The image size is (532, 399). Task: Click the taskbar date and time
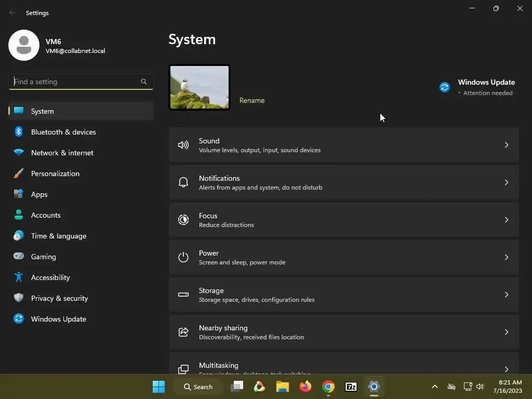[x=508, y=387]
